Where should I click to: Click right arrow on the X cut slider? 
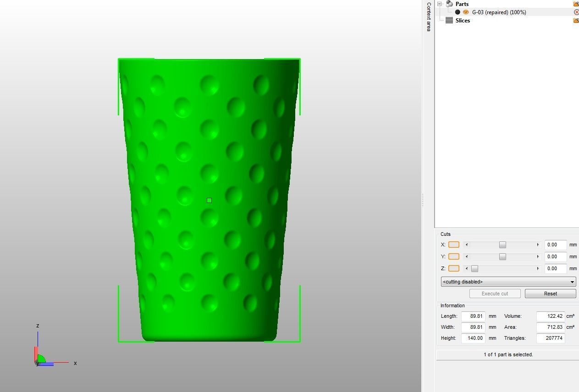click(x=538, y=245)
